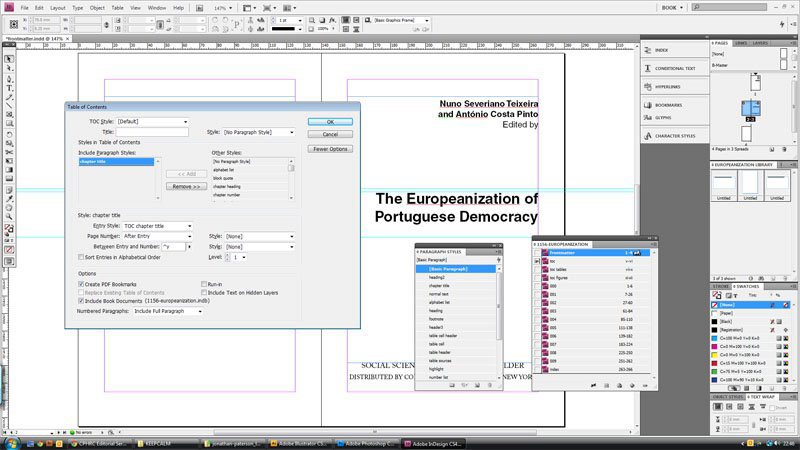Click the Title input field in dialog
Screen dimensions: 800x450
pyautogui.click(x=152, y=132)
